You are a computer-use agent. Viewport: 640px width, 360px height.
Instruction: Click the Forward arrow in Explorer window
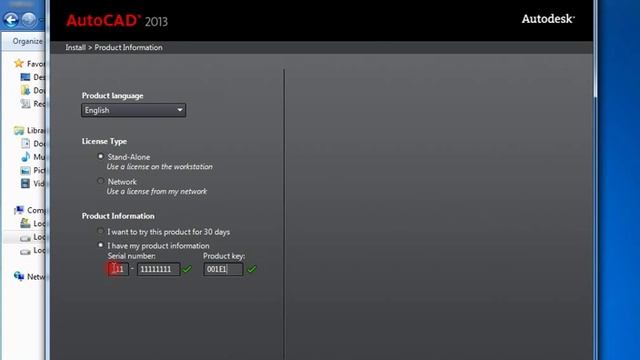point(29,19)
